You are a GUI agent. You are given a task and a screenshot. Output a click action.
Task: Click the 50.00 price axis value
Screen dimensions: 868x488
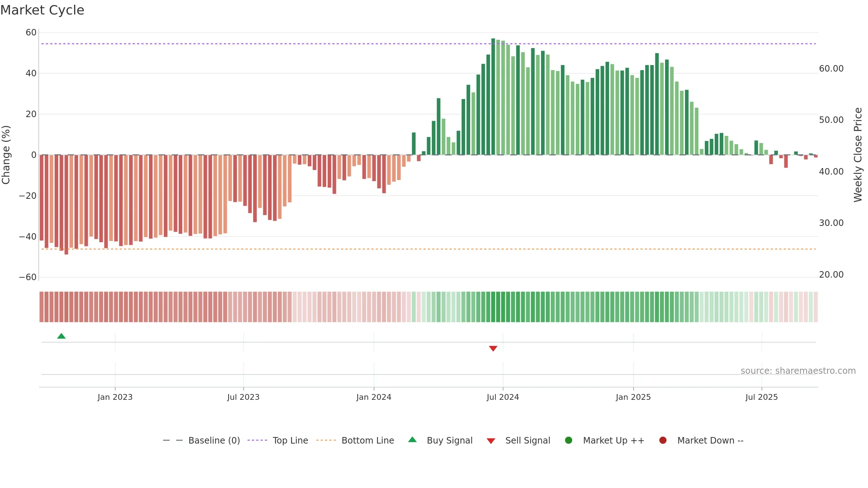(831, 120)
